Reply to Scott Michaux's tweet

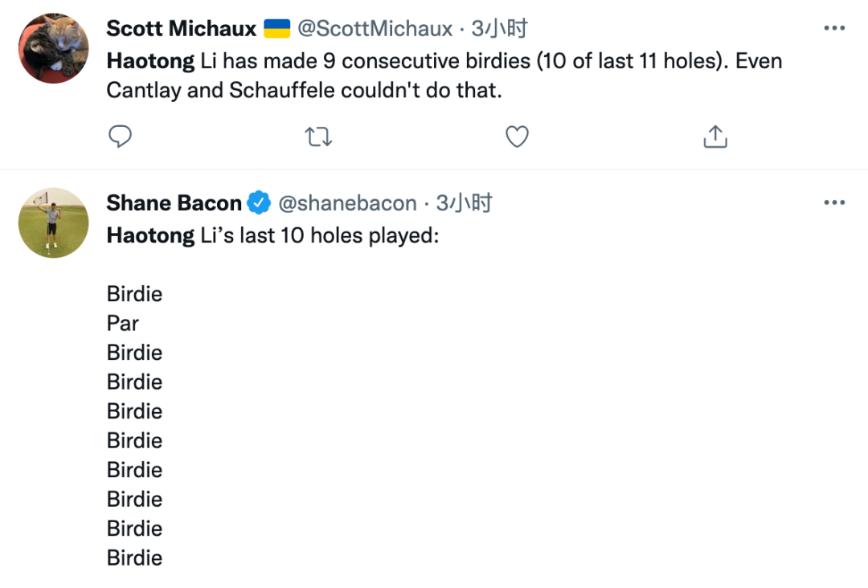coord(120,137)
